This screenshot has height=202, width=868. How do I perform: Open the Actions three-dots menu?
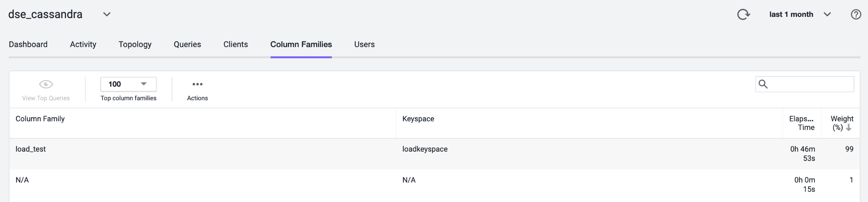point(197,84)
